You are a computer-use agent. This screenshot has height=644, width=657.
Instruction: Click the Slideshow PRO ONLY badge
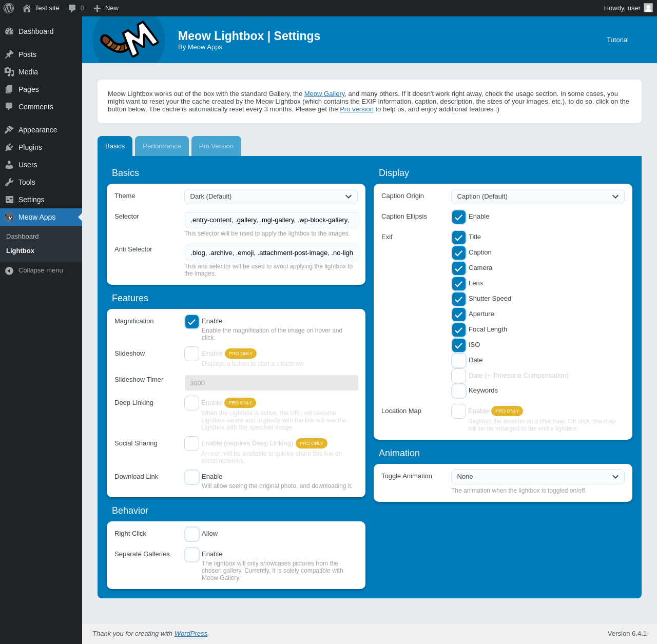tap(241, 354)
